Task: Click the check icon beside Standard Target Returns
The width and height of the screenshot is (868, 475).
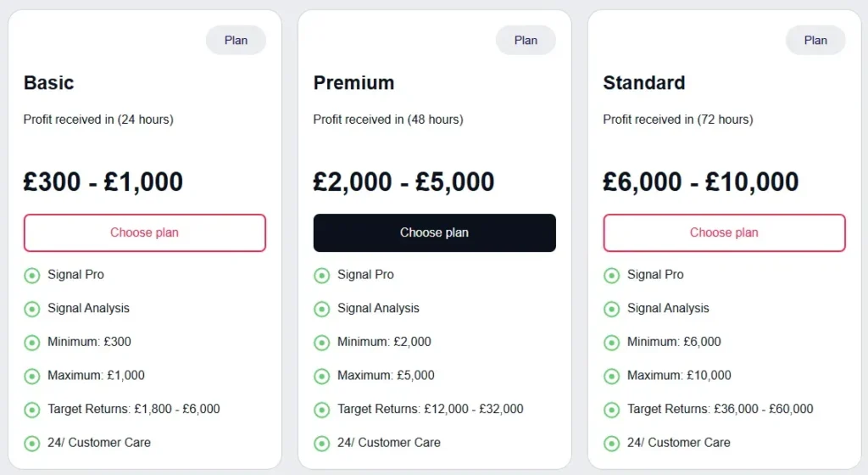Action: 611,410
